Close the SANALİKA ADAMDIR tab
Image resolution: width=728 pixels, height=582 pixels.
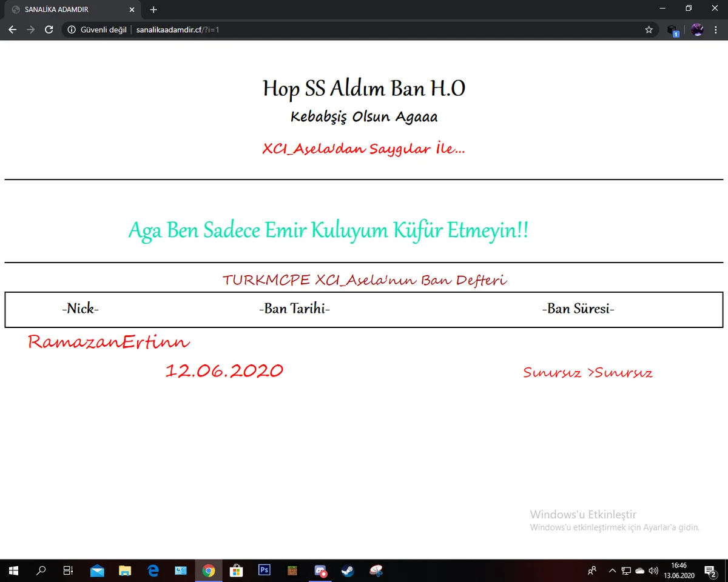133,10
